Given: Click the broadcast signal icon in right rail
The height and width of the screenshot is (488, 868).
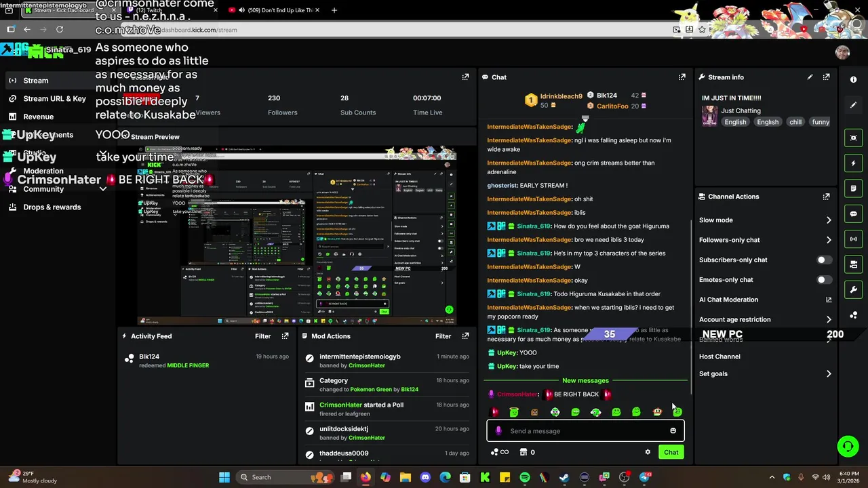Looking at the screenshot, I should (853, 239).
